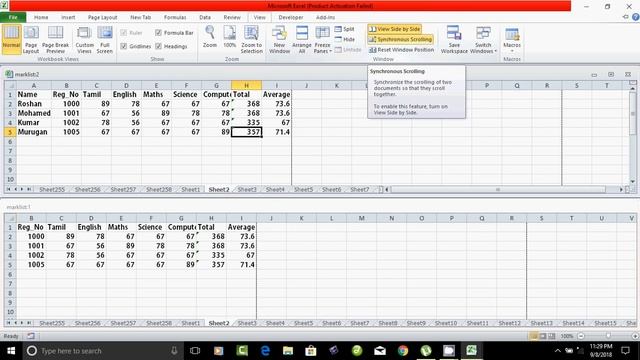Open the Page Layout ribbon tab
Viewport: 640px width, 360px height.
[102, 17]
